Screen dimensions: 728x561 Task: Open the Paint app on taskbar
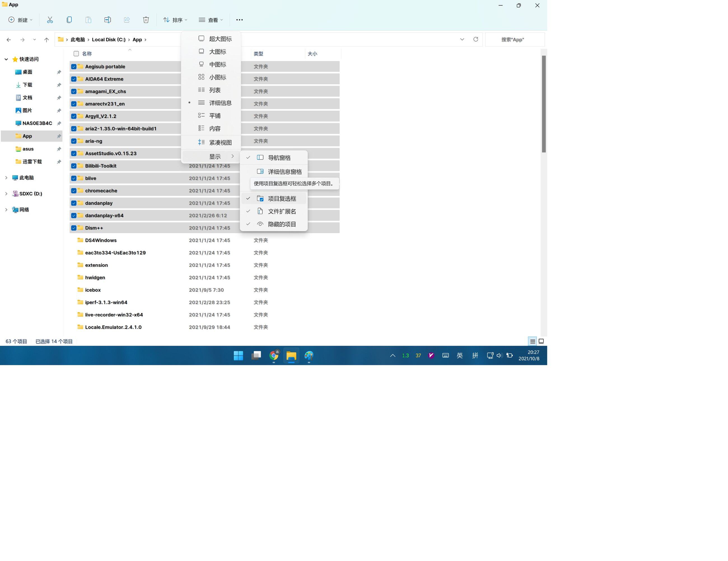[x=309, y=356]
